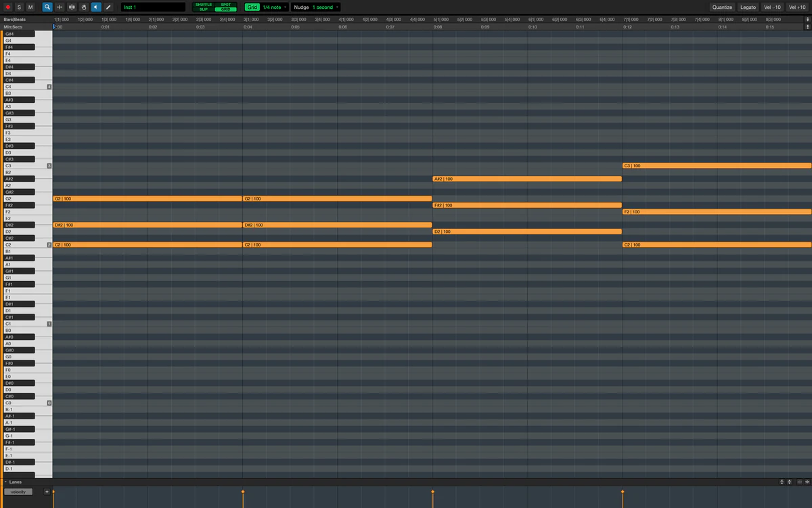
Task: Select the Pencil tool
Action: [108, 7]
